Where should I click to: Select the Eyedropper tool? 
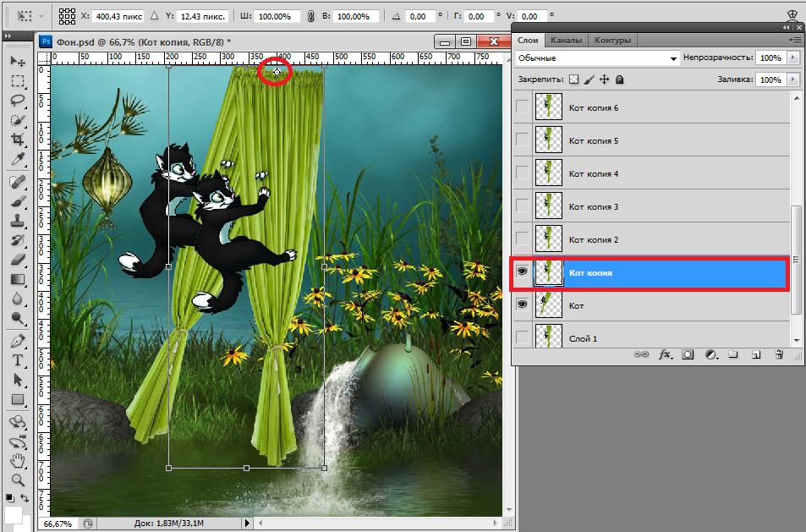18,159
